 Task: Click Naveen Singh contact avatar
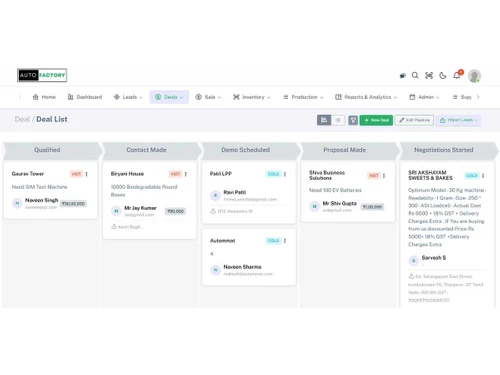click(17, 203)
